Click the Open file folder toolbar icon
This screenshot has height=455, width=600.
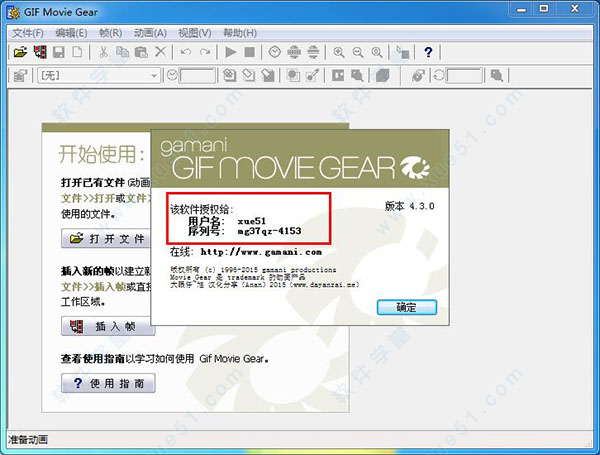click(x=20, y=52)
